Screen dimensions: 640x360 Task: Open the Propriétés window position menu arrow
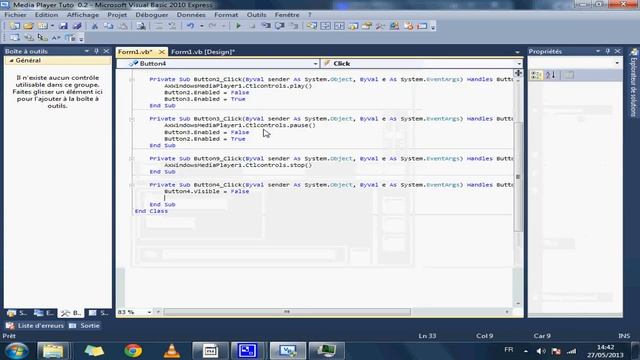click(598, 51)
